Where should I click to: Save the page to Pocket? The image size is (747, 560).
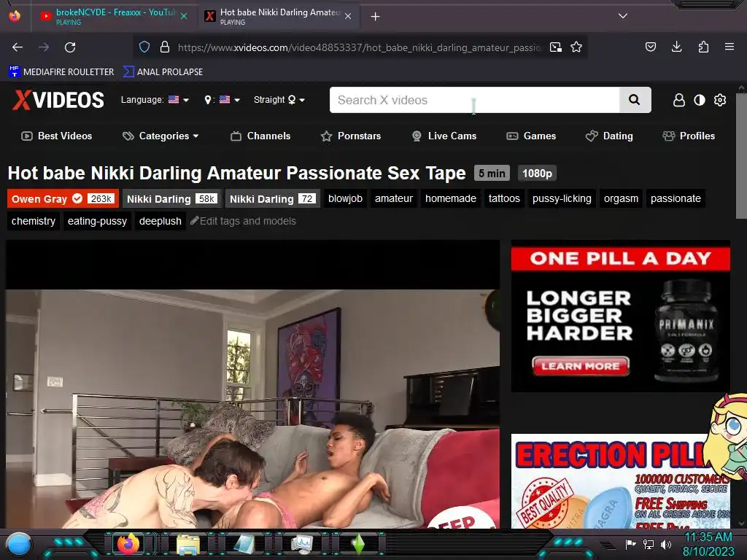[651, 47]
